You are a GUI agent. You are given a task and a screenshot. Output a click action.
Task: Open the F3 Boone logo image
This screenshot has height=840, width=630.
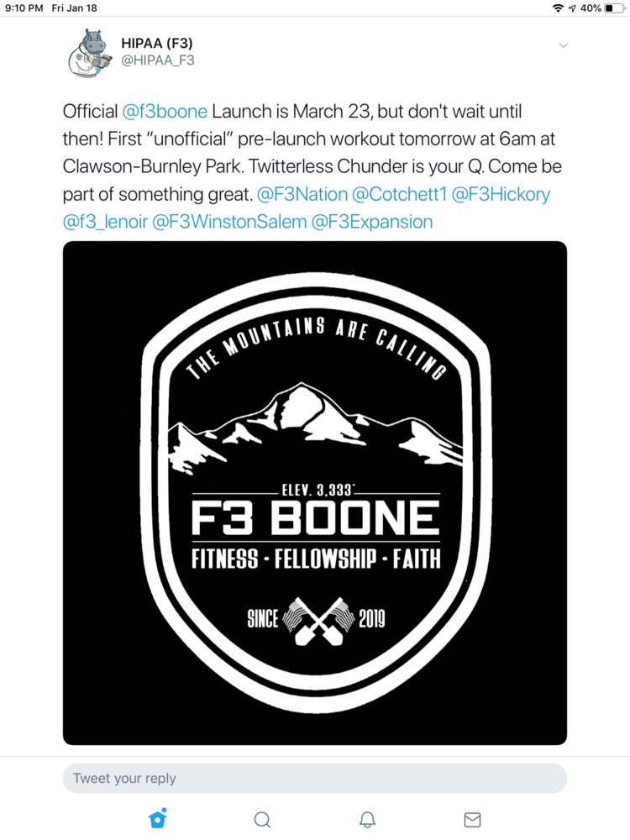[x=315, y=493]
